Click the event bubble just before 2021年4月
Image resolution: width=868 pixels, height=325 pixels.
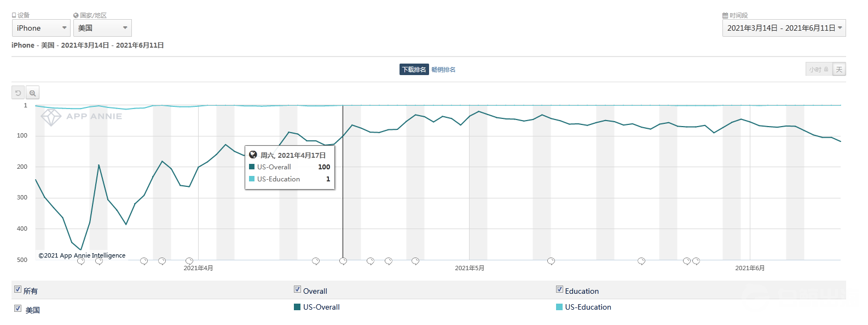click(189, 261)
